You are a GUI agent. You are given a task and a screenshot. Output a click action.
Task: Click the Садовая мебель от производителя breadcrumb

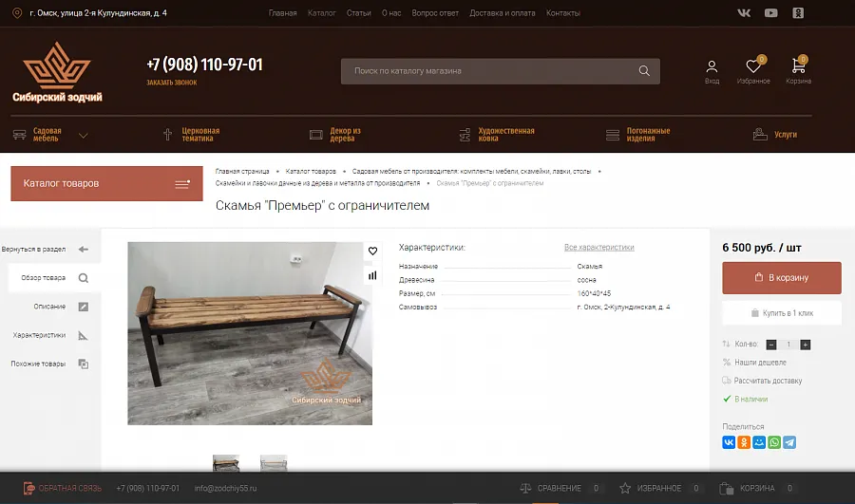(x=471, y=171)
